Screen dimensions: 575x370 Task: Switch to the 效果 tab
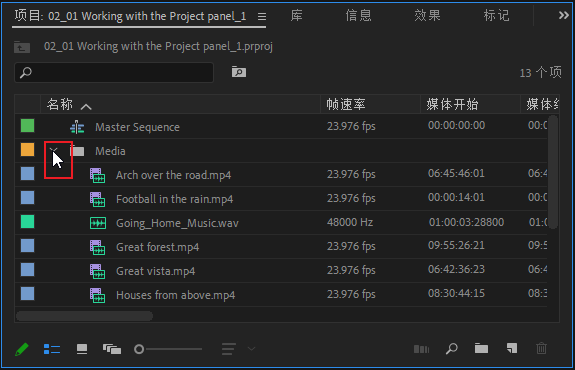pyautogui.click(x=427, y=16)
